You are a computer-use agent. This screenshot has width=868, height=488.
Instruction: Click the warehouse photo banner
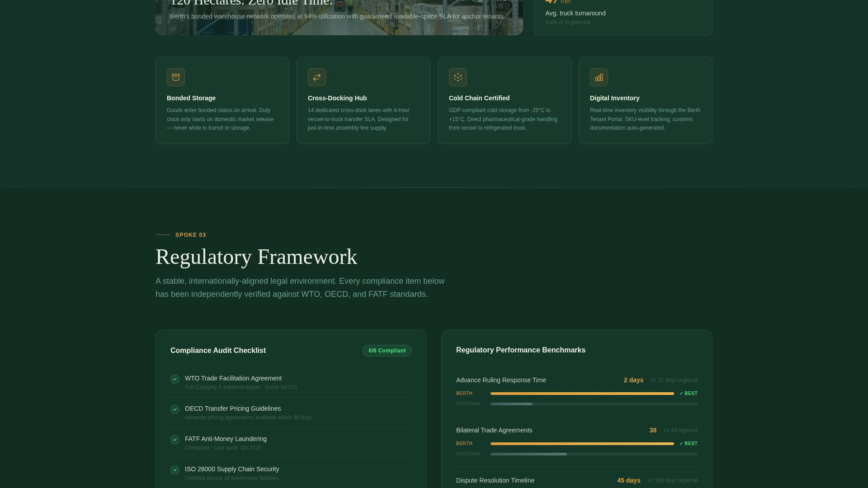click(x=339, y=18)
